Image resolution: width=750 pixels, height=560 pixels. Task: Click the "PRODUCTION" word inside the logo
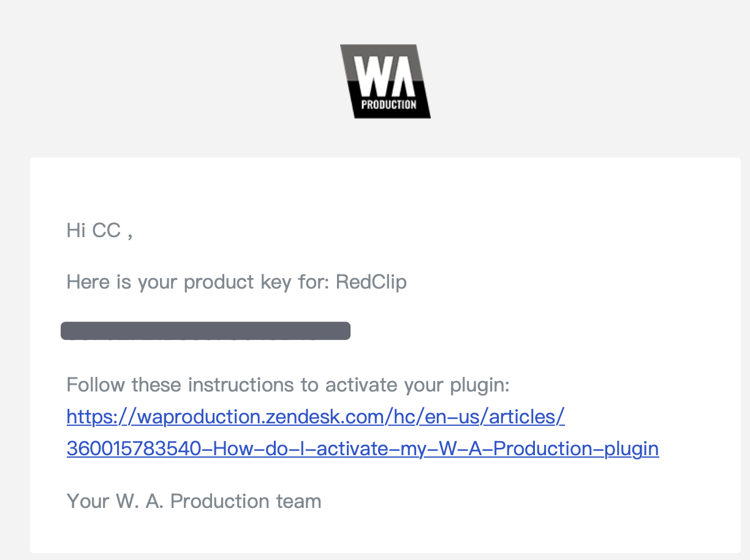[388, 104]
